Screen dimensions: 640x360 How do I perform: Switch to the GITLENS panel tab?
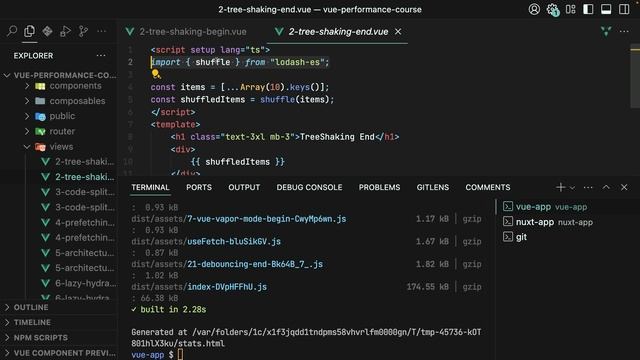433,187
